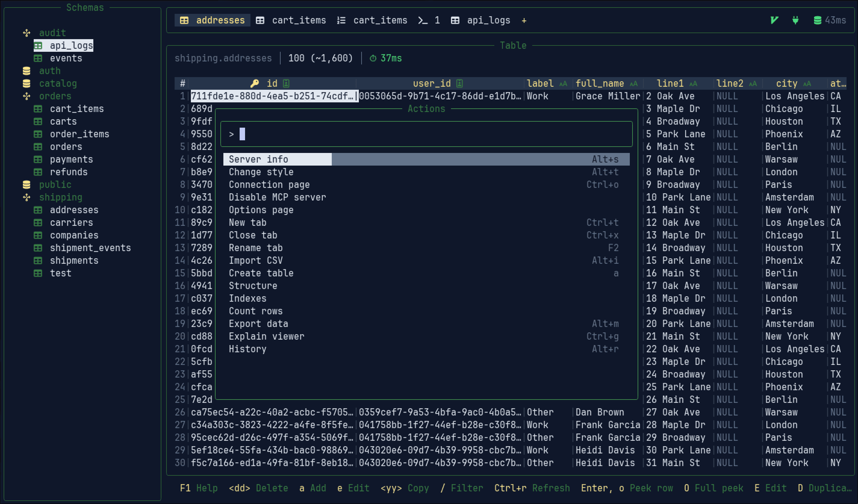Viewport: 858px width, 504px height.
Task: Open orders table under orders schema
Action: (x=66, y=147)
